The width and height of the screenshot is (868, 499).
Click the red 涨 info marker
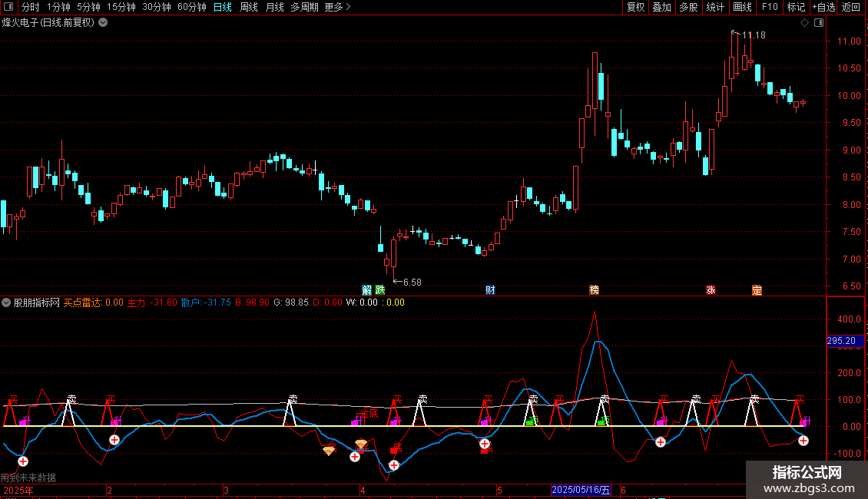[711, 290]
